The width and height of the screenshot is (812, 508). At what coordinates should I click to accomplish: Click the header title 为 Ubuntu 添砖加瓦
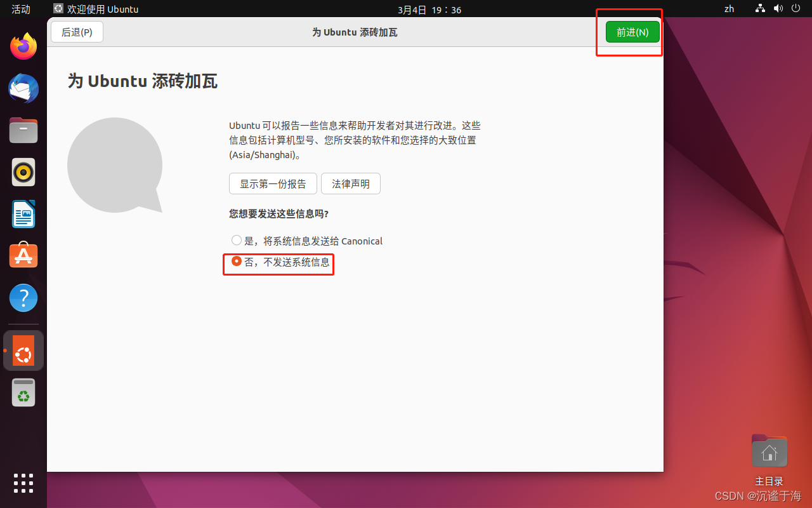355,32
